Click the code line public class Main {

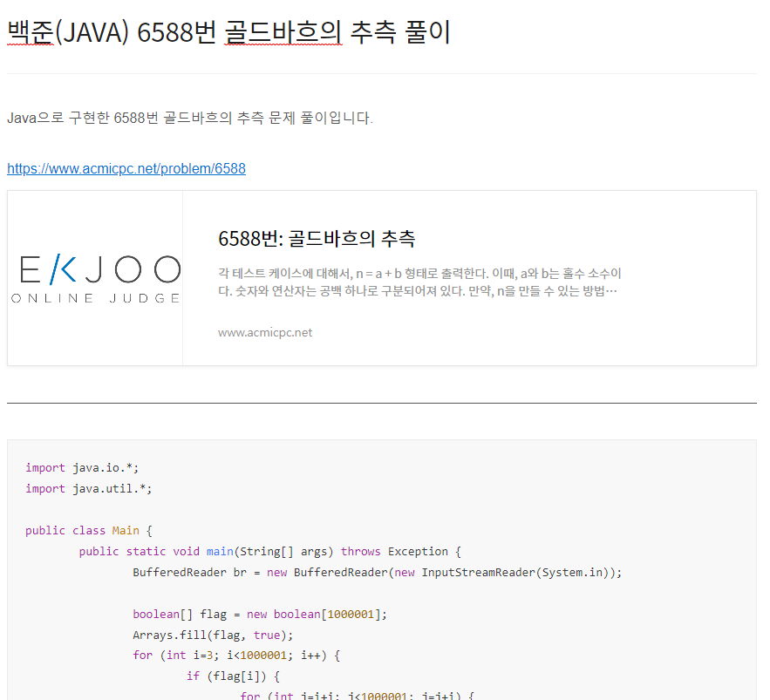(89, 531)
